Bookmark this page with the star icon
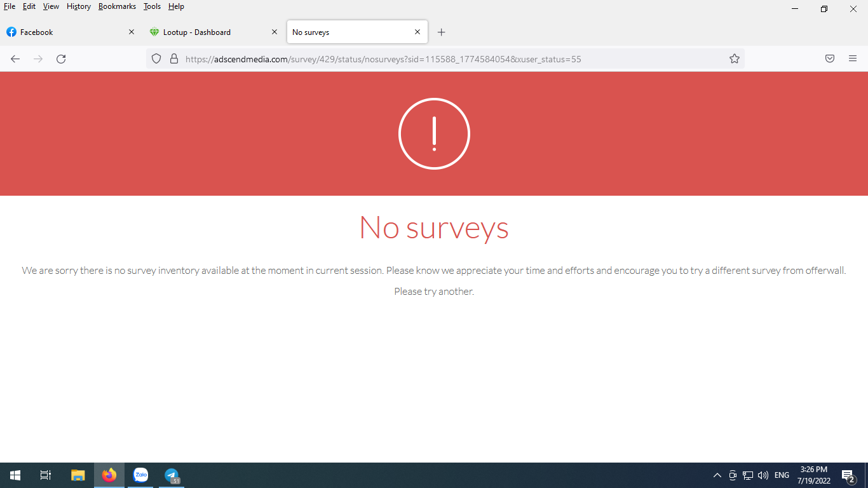 pyautogui.click(x=735, y=59)
